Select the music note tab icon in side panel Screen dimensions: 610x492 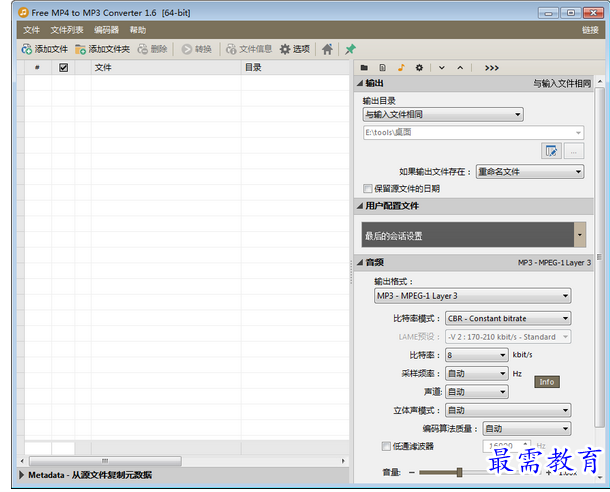[x=401, y=68]
